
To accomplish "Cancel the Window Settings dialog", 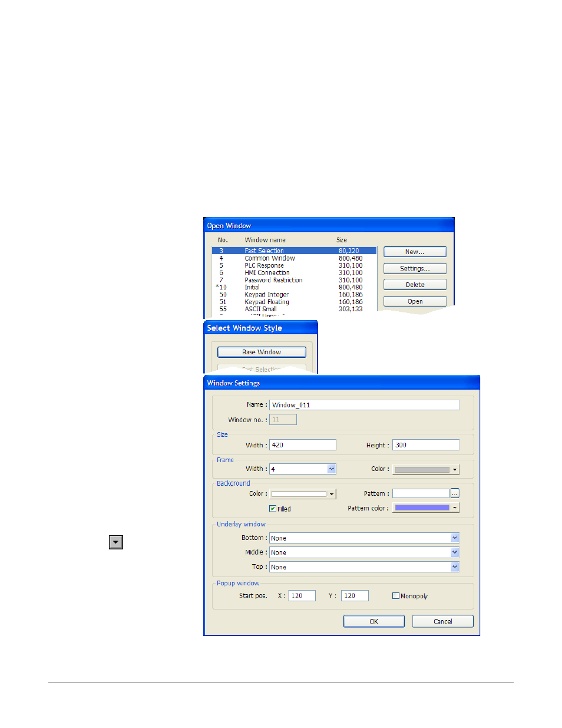I will click(442, 621).
